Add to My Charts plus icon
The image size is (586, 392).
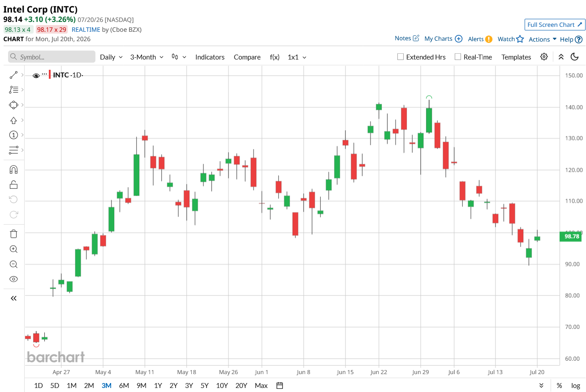tap(459, 39)
